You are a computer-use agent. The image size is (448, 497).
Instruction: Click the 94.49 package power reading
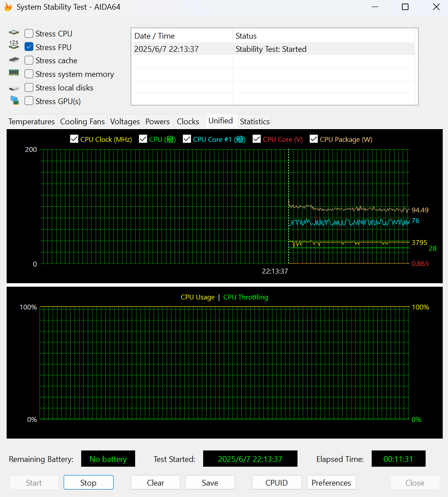pos(420,210)
